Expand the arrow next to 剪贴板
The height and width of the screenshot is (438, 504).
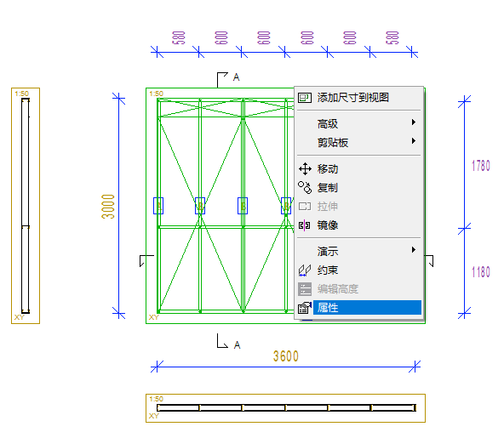tap(414, 141)
